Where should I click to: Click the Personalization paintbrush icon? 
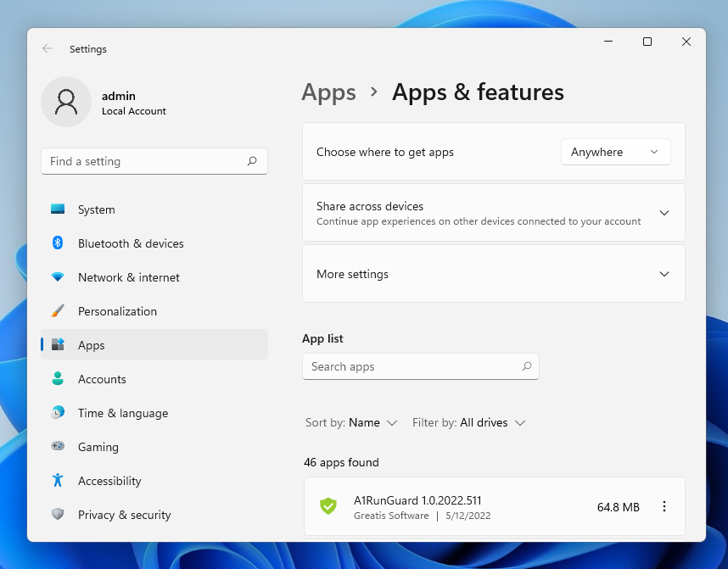pyautogui.click(x=58, y=311)
